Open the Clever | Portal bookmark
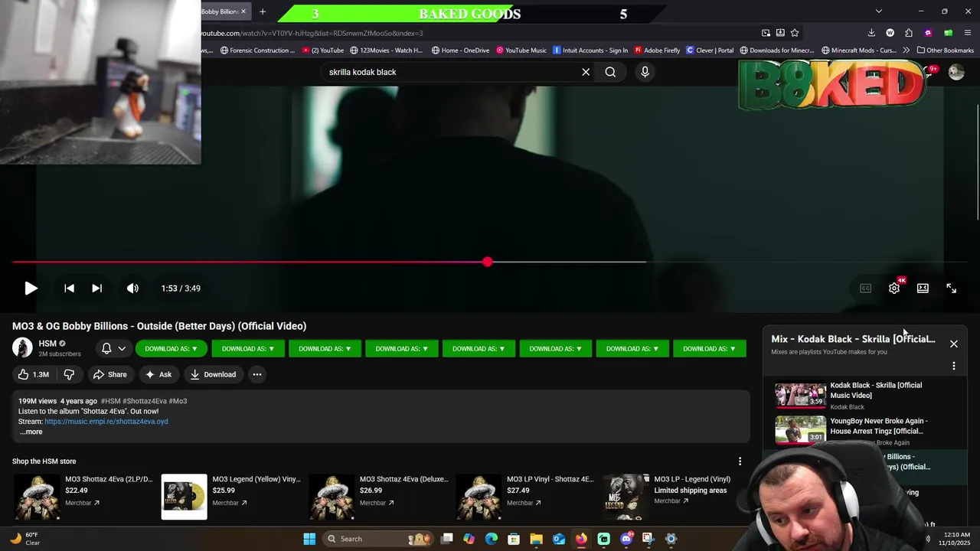The width and height of the screenshot is (980, 551). 710,51
